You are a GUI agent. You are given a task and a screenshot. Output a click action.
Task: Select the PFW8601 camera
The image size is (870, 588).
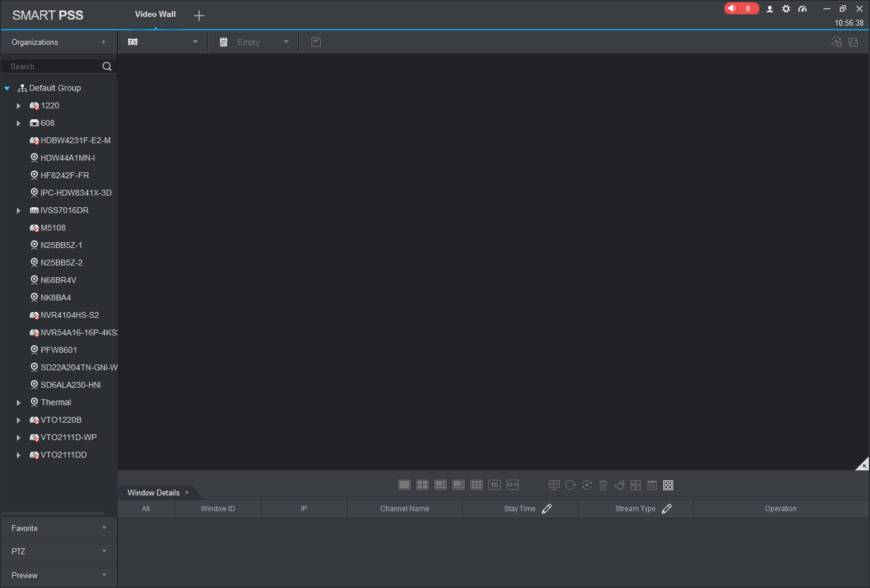[x=53, y=350]
